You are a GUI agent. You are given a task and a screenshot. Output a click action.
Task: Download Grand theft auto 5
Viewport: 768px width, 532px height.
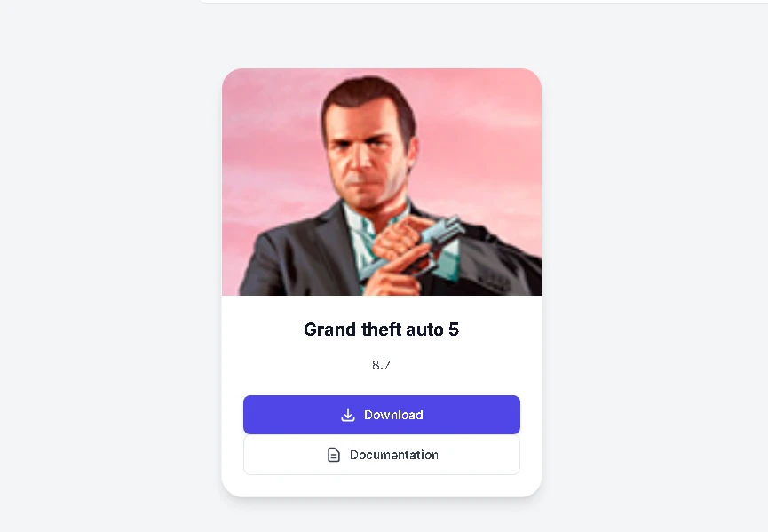point(382,415)
